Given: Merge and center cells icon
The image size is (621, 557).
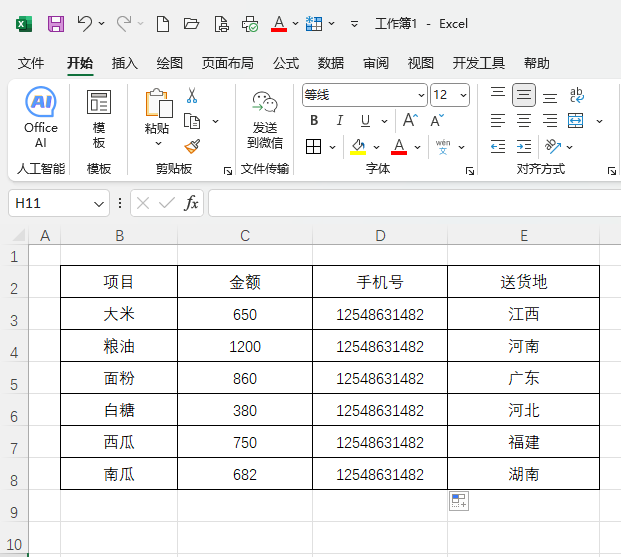Looking at the screenshot, I should [x=575, y=120].
